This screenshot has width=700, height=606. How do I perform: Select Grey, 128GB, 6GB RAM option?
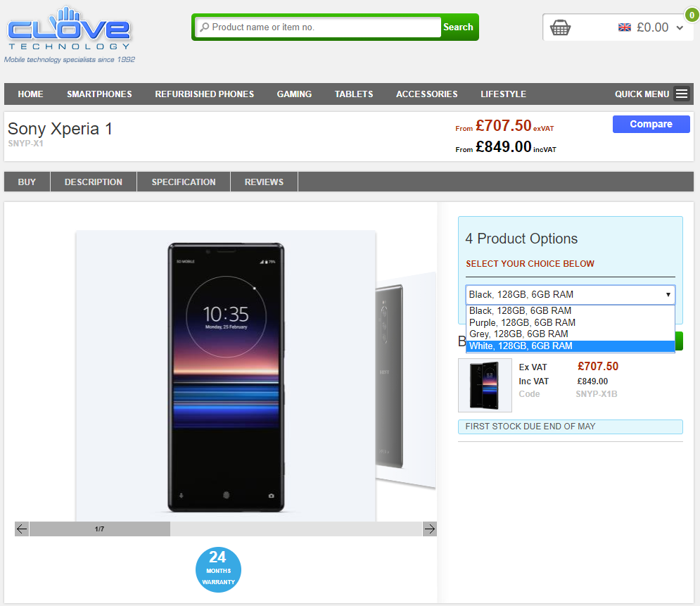570,334
